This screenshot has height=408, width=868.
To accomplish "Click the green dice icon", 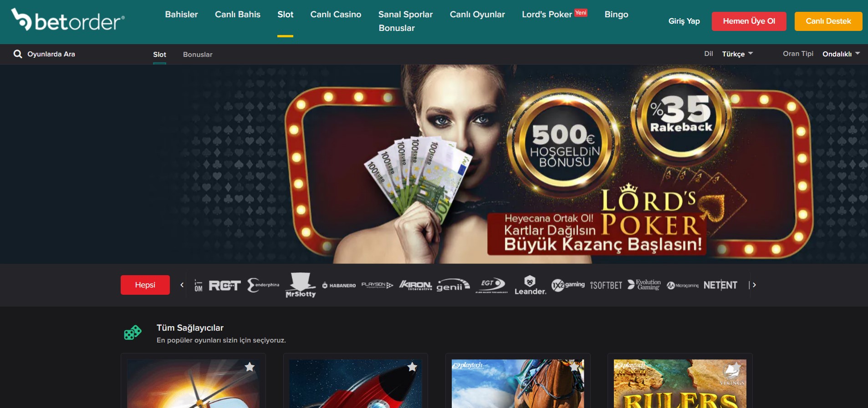I will click(x=133, y=332).
